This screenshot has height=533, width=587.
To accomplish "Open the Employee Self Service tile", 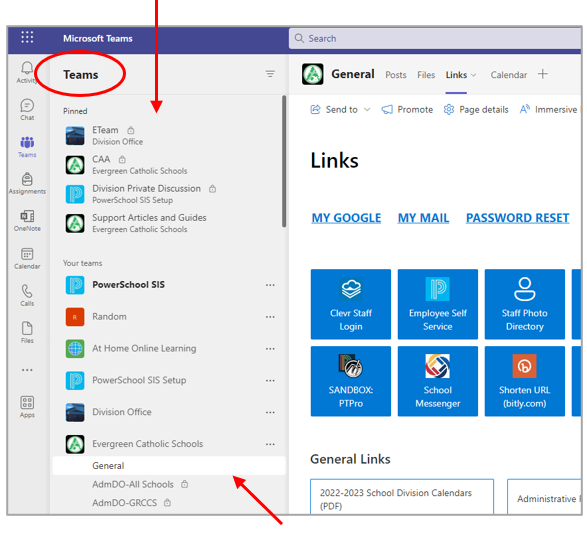I will tap(438, 304).
